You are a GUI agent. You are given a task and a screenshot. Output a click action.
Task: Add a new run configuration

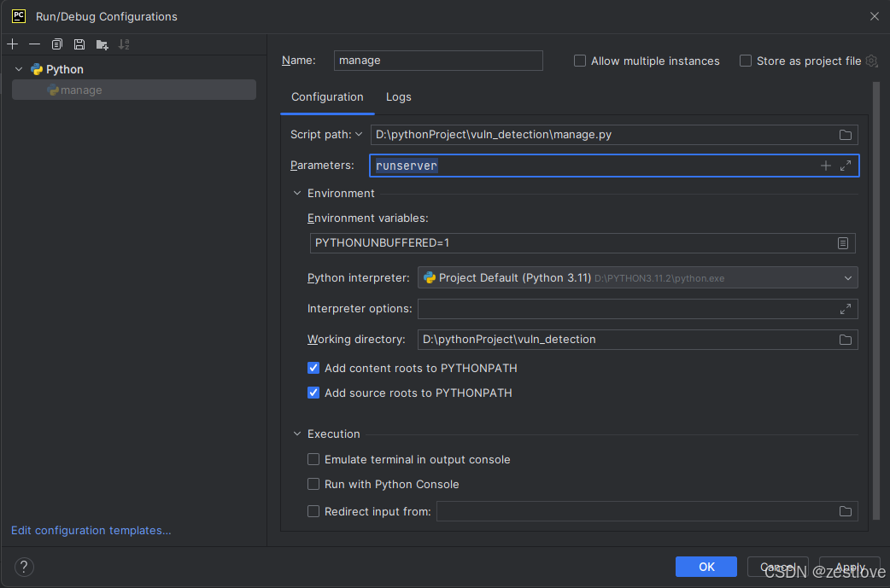[13, 44]
